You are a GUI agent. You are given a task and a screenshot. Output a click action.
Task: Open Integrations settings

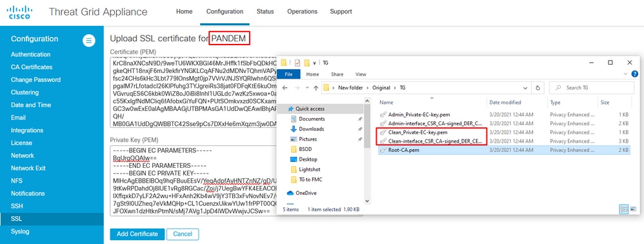tap(27, 130)
